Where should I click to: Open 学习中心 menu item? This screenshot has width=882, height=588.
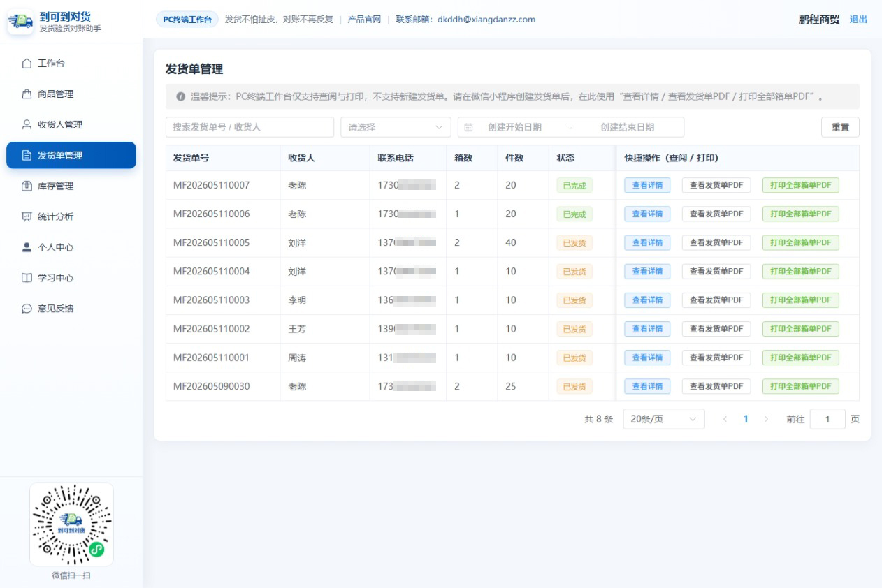[71, 278]
